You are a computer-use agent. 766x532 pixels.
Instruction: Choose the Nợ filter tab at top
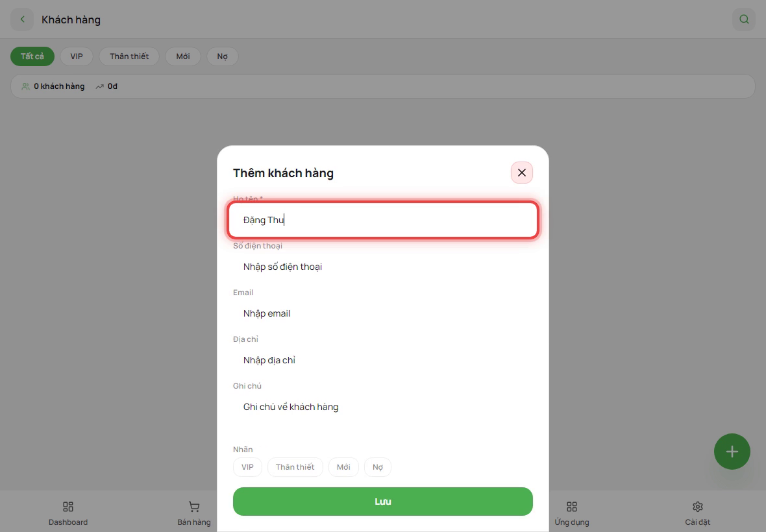(x=222, y=56)
